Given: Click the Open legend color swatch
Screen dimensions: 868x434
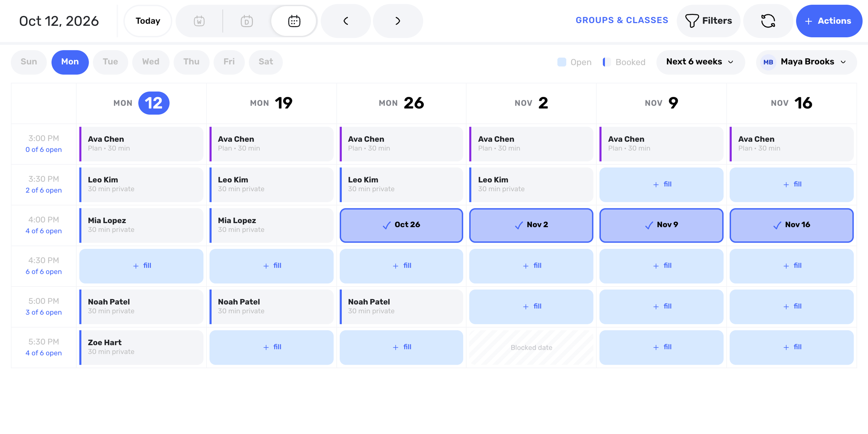Looking at the screenshot, I should point(562,62).
